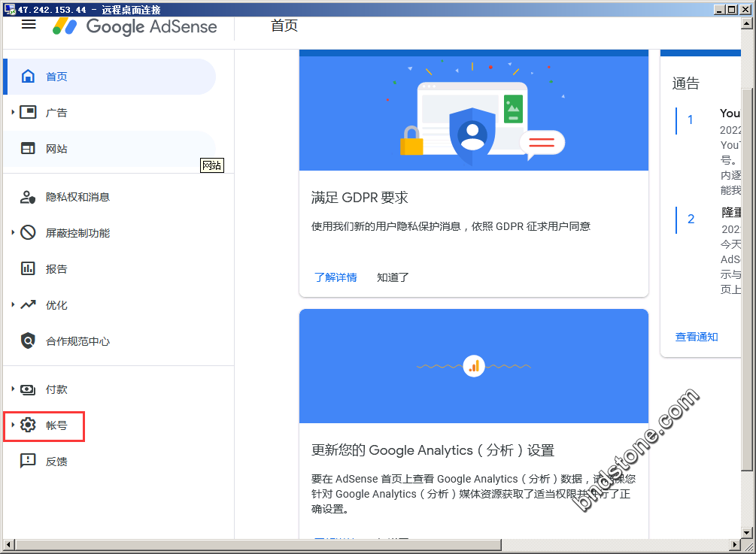Click the site layout icon beside 网站

[28, 148]
